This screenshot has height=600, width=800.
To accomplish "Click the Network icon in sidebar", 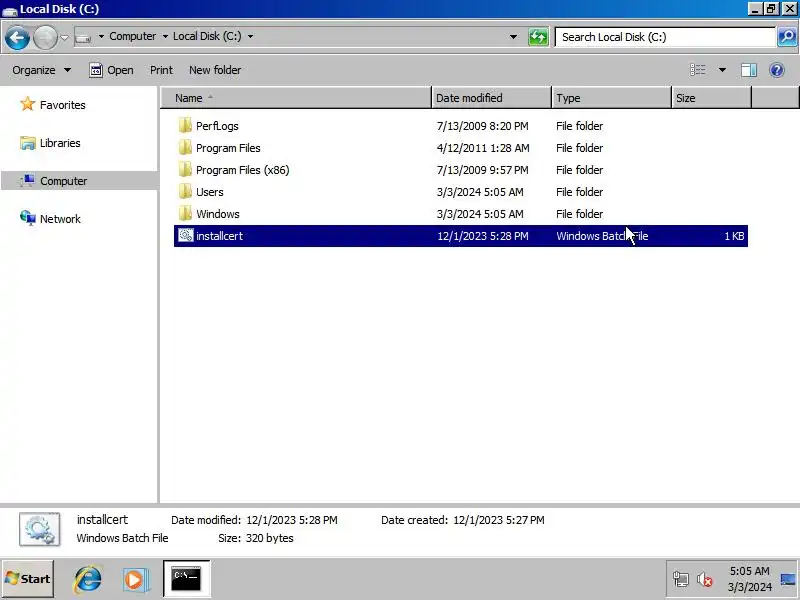I will tap(28, 218).
